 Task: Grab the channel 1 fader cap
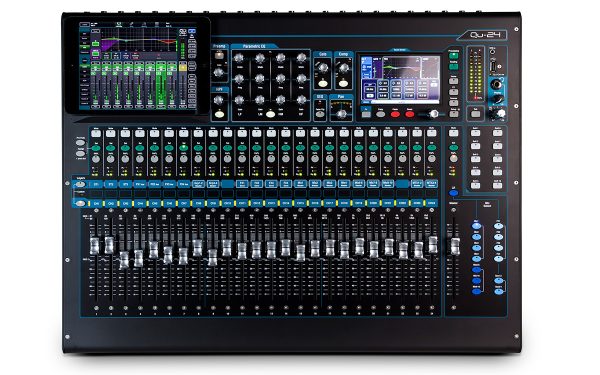click(94, 246)
